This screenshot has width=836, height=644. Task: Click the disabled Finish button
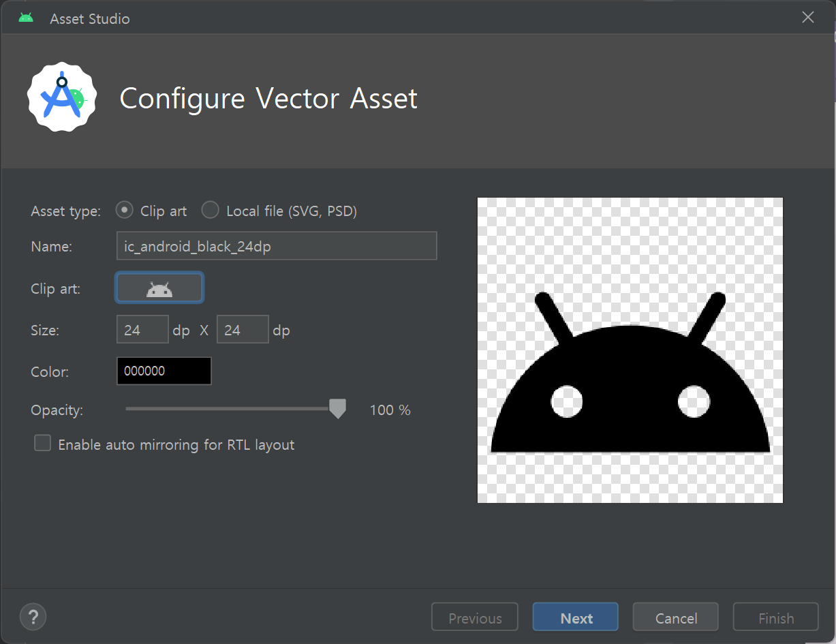click(776, 617)
